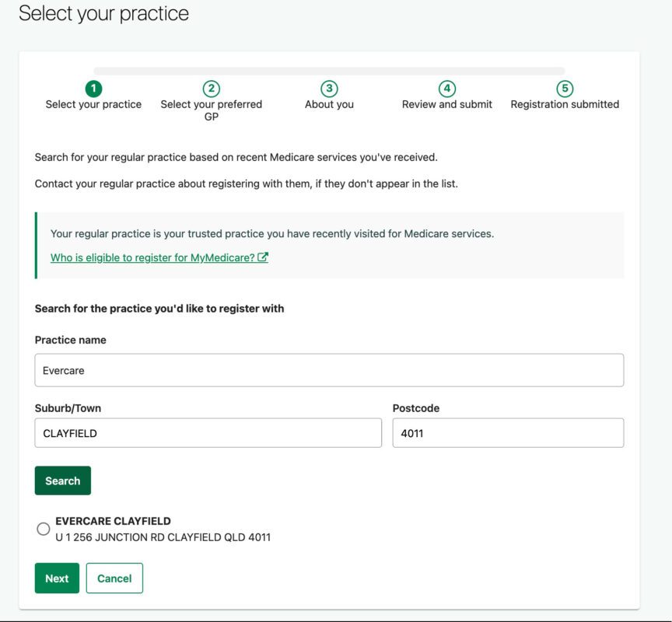Click the Search button
672x622 pixels.
click(x=62, y=480)
